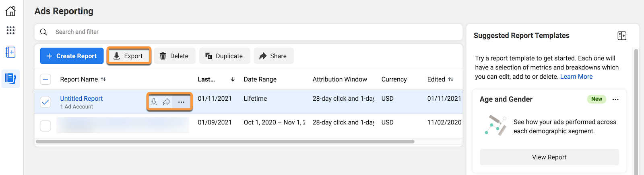Image resolution: width=644 pixels, height=175 pixels.
Task: Share the Untitled Report via row arrow
Action: click(x=166, y=102)
